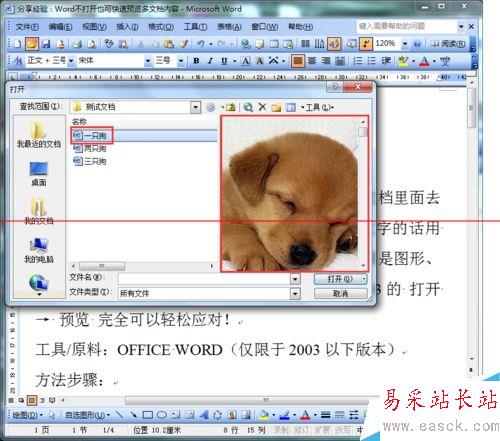Go to My Computer in places bar
Screen dimensions: 500x441
tap(39, 250)
